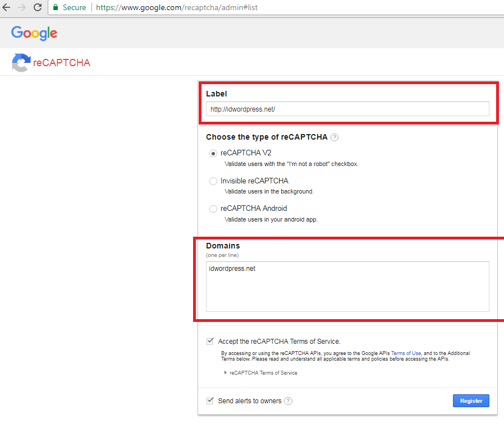
Task: Pick the reCAPTCHA Android radio option
Action: [x=213, y=209]
